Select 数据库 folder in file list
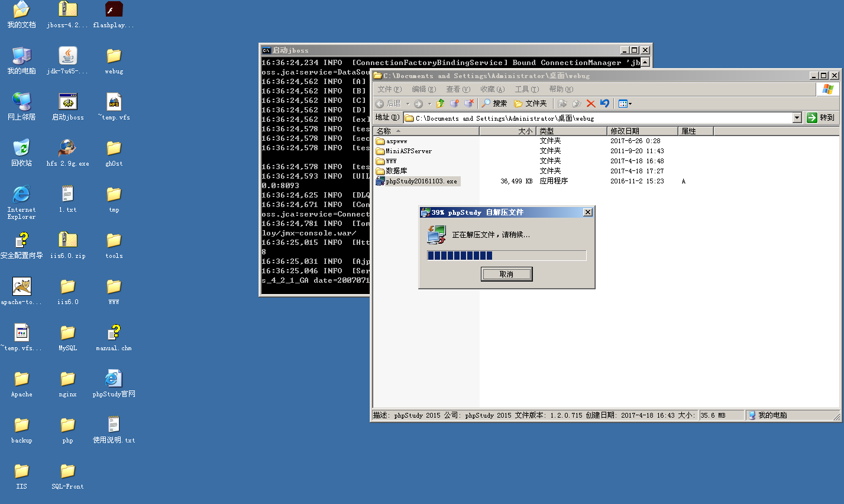The height and width of the screenshot is (504, 844). 392,171
